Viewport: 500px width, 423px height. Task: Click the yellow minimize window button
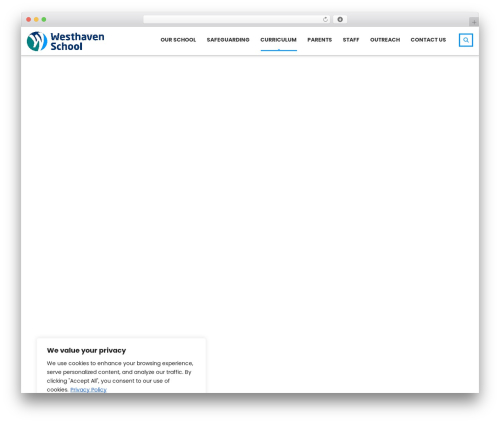tap(36, 19)
